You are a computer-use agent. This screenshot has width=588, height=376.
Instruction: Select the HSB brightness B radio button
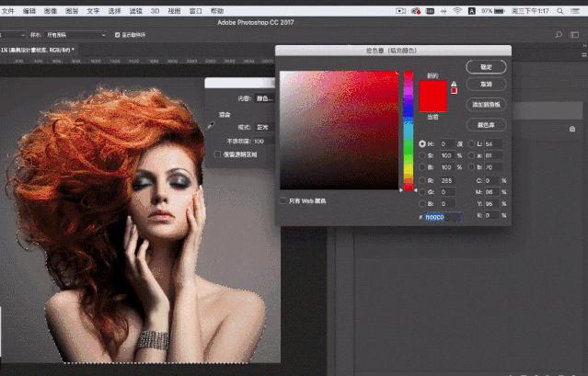pos(422,167)
